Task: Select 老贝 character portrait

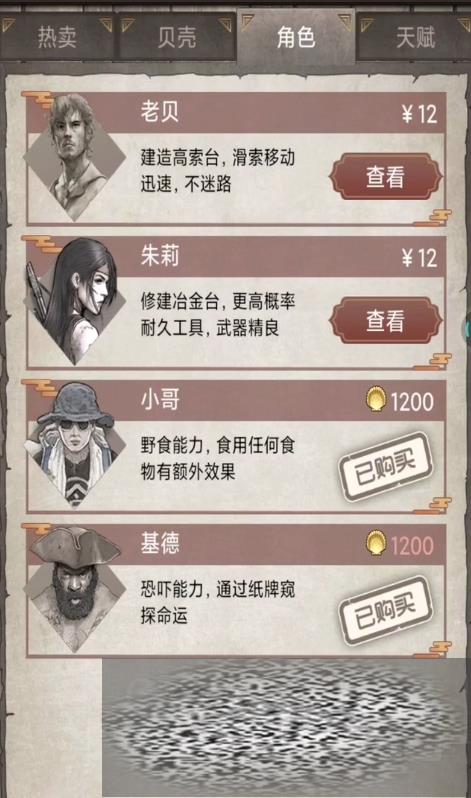Action: click(x=75, y=157)
